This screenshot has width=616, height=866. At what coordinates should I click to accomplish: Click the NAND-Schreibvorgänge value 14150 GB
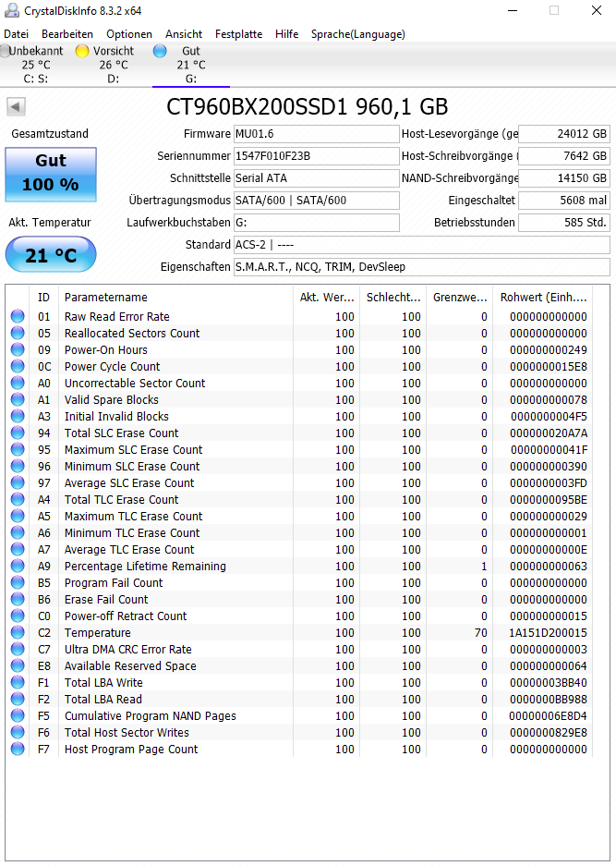coord(564,177)
